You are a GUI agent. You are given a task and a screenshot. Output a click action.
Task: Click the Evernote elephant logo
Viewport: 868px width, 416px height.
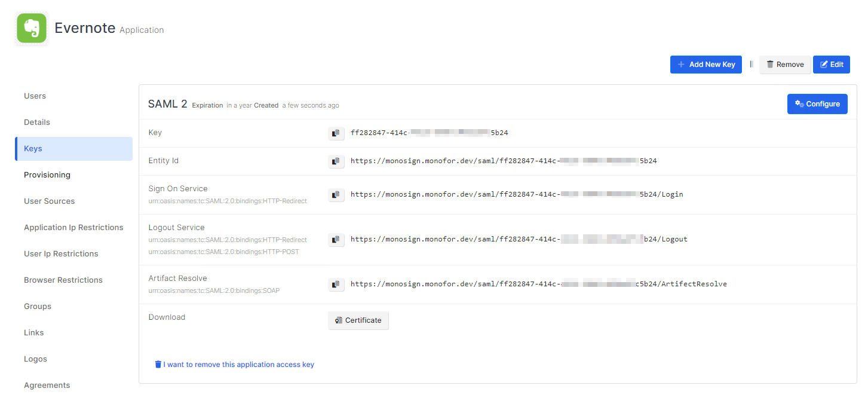(x=32, y=28)
